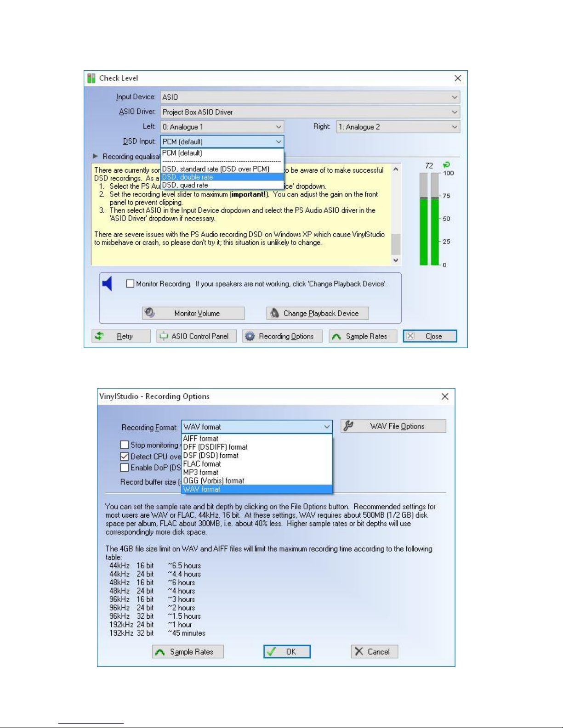This screenshot has height=728, width=563.
Task: Enable the DoP checkbox
Action: 124,468
